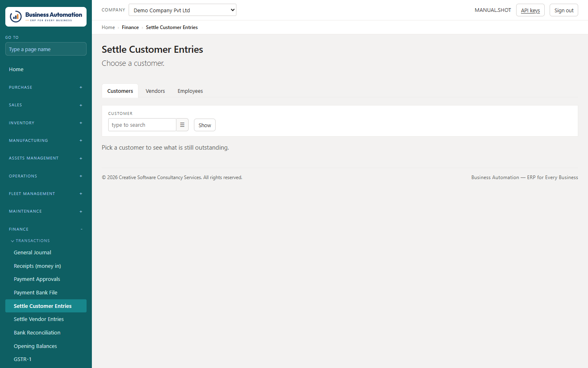Click the MANUAL.SHOT username text
The image size is (588, 368).
493,10
